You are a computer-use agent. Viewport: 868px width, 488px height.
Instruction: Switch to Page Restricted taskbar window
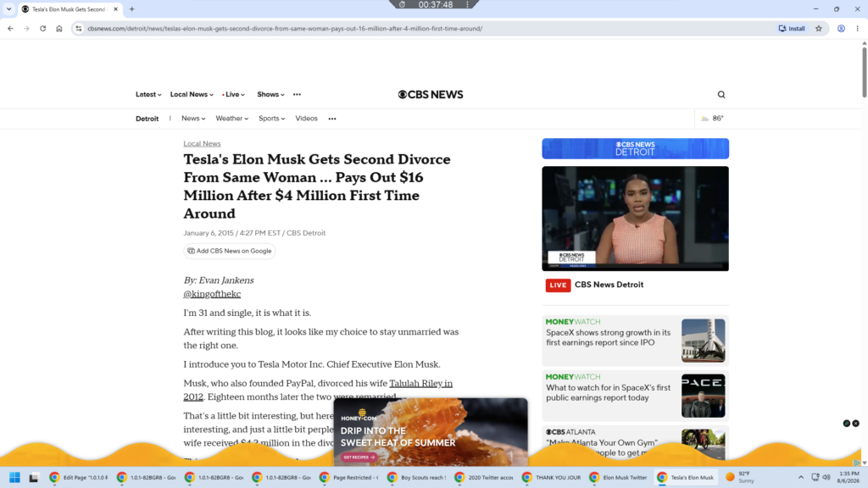coord(348,477)
